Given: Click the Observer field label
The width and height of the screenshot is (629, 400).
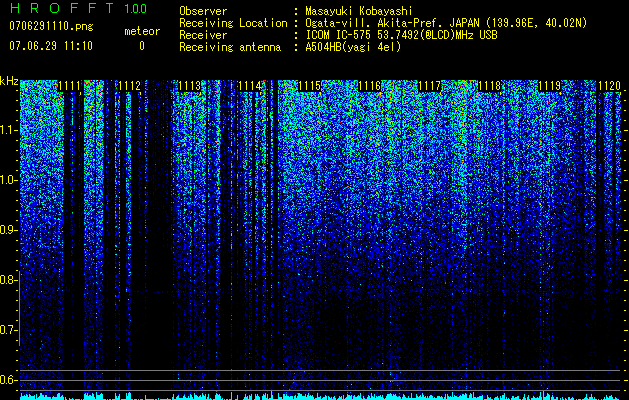Looking at the screenshot, I should [x=203, y=11].
